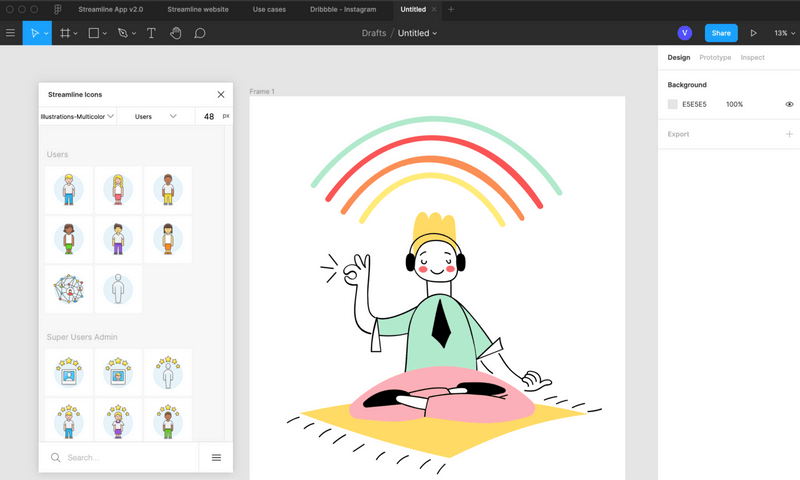Image resolution: width=800 pixels, height=480 pixels.
Task: Select the Frame tool
Action: tap(65, 33)
